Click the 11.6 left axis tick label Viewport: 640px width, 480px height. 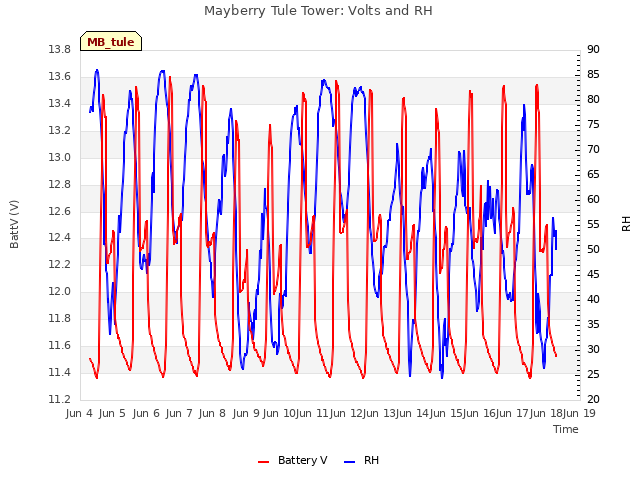pos(60,345)
